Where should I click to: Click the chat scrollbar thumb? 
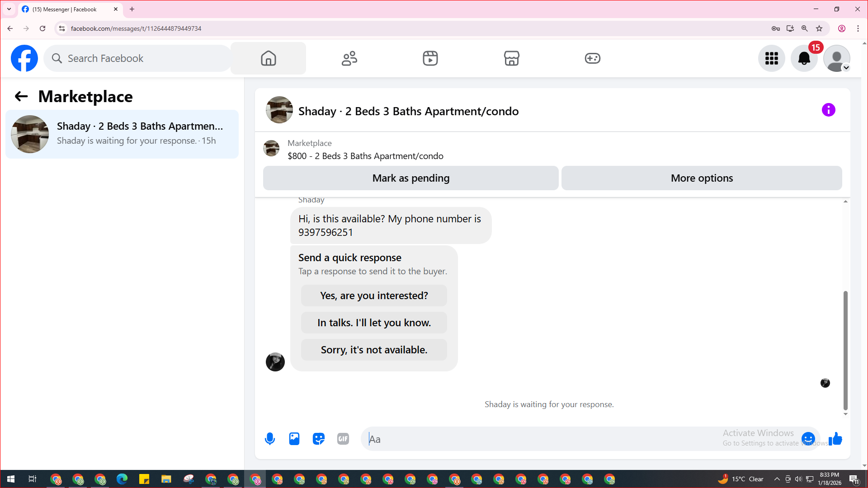(845, 350)
